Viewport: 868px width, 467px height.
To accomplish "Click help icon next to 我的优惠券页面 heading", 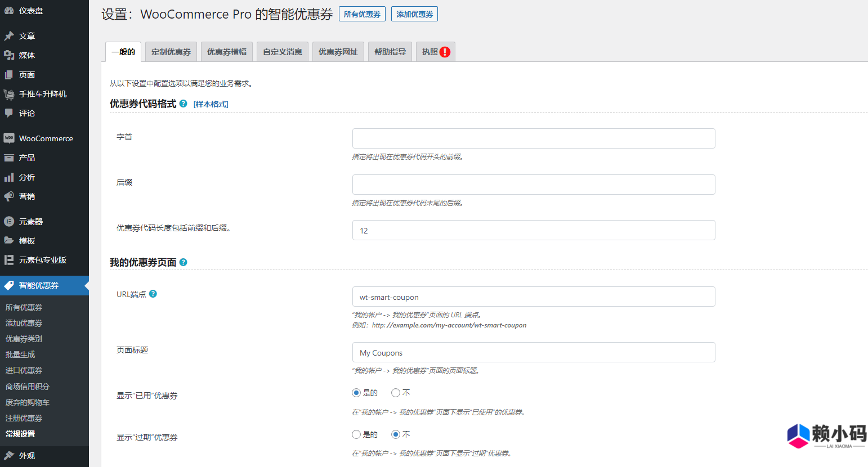I will click(183, 262).
